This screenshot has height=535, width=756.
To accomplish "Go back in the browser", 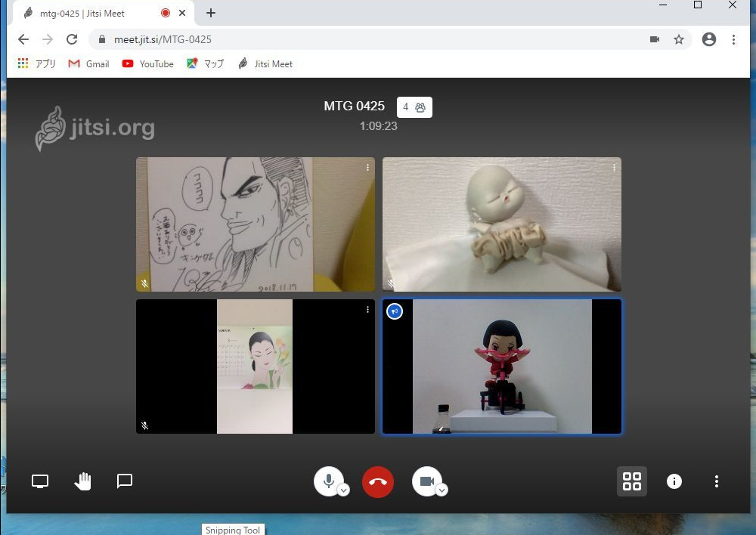I will click(23, 39).
